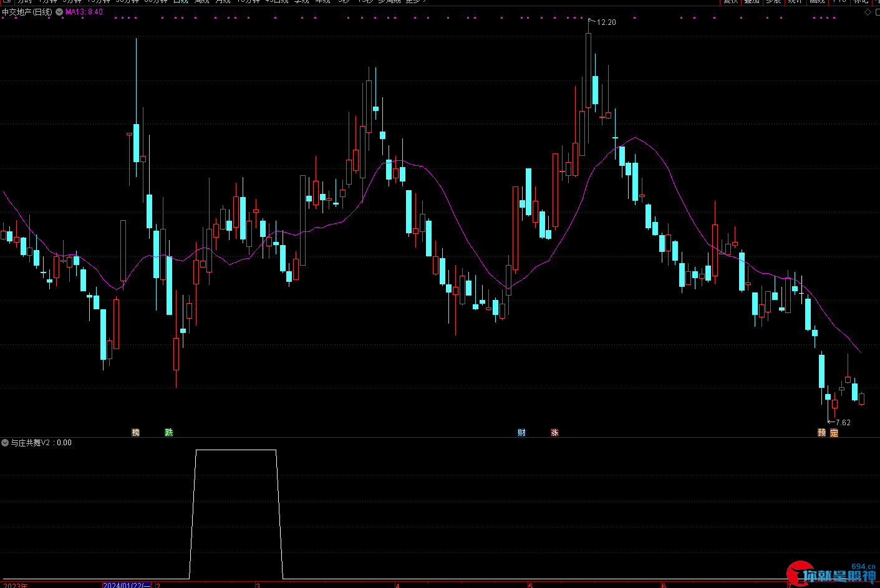
Task: Open the 榜 event marker
Action: pyautogui.click(x=135, y=432)
